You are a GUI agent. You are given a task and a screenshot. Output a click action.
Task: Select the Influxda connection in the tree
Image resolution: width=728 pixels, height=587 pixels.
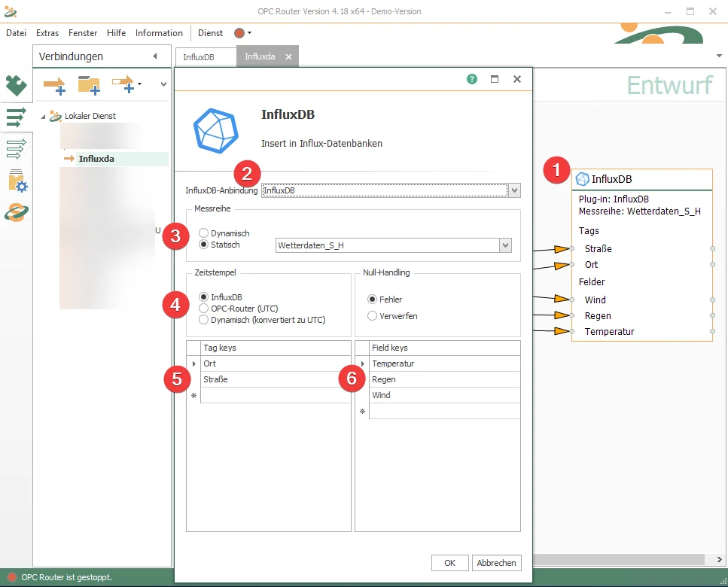coord(96,159)
